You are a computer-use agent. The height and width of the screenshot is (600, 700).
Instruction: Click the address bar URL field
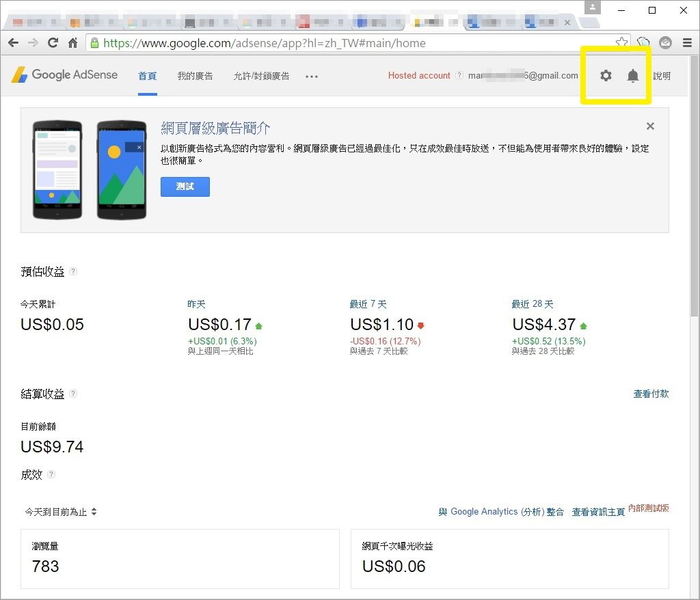coord(357,43)
